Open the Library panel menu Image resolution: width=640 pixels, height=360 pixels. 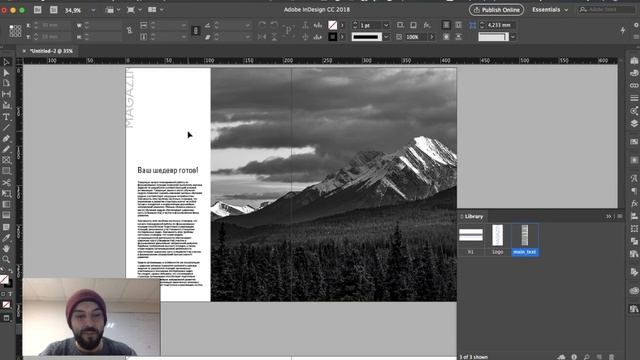[x=620, y=216]
